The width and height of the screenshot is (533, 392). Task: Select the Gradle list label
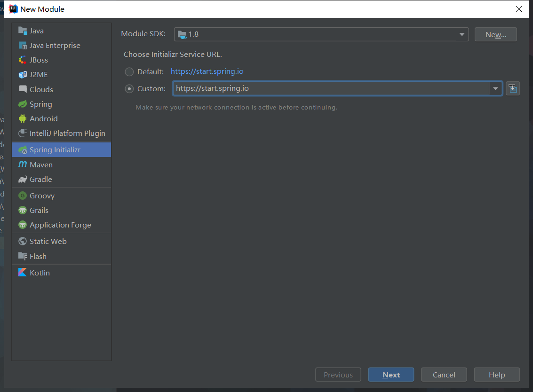pyautogui.click(x=41, y=180)
